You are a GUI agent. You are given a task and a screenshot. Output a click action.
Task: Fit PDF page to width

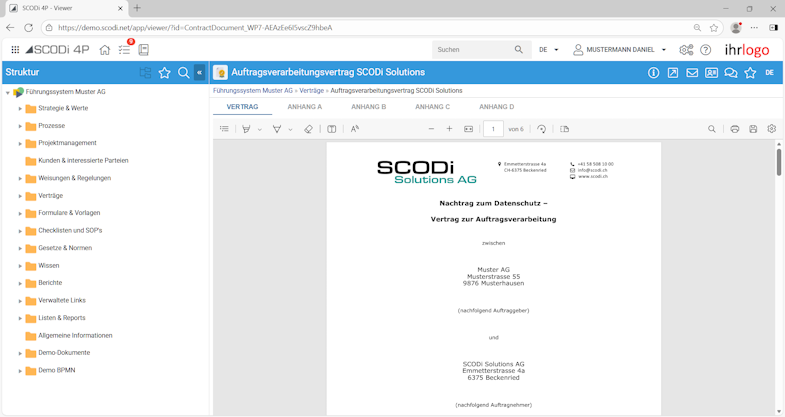point(469,129)
